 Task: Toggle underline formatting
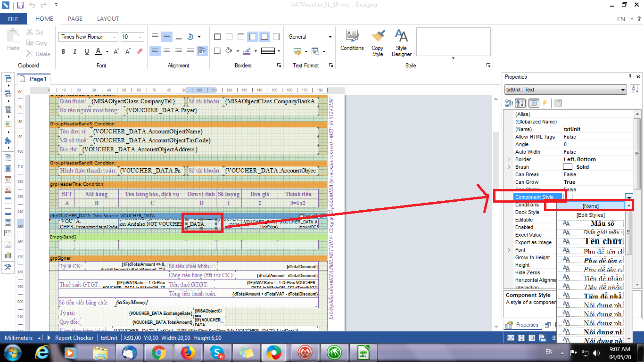coord(87,51)
